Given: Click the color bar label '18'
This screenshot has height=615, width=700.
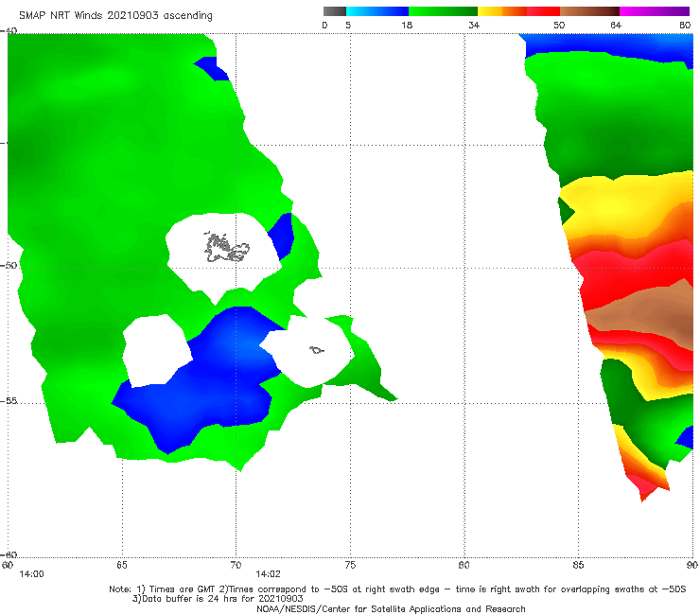Looking at the screenshot, I should (407, 25).
